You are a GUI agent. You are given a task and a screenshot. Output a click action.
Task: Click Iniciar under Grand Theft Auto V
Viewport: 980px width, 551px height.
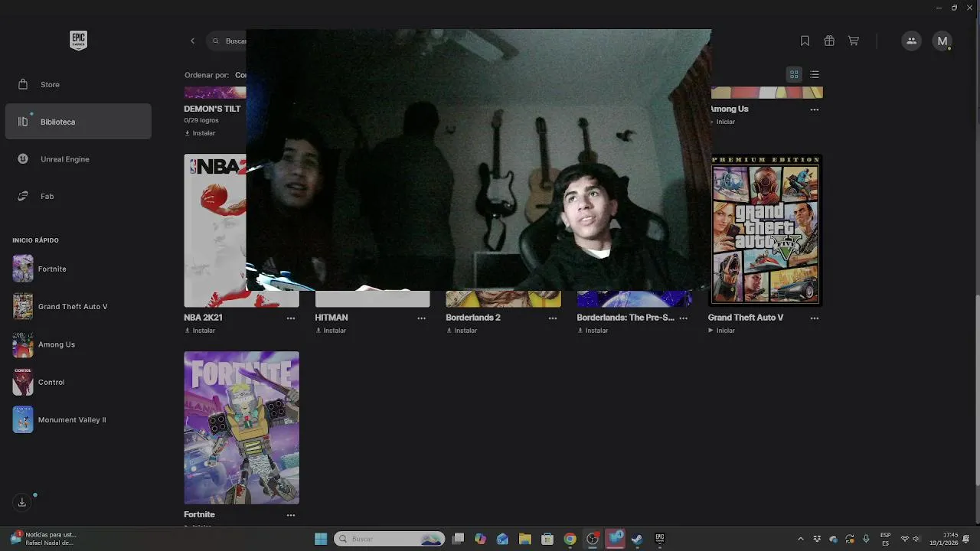pos(722,331)
